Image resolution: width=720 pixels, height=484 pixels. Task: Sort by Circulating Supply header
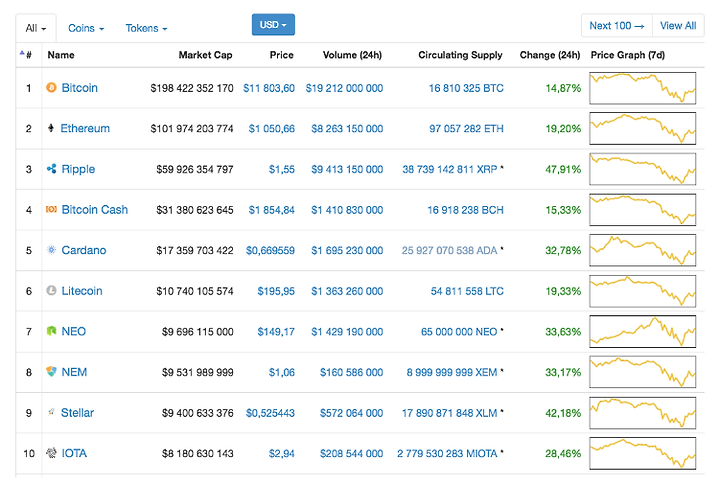[x=460, y=55]
